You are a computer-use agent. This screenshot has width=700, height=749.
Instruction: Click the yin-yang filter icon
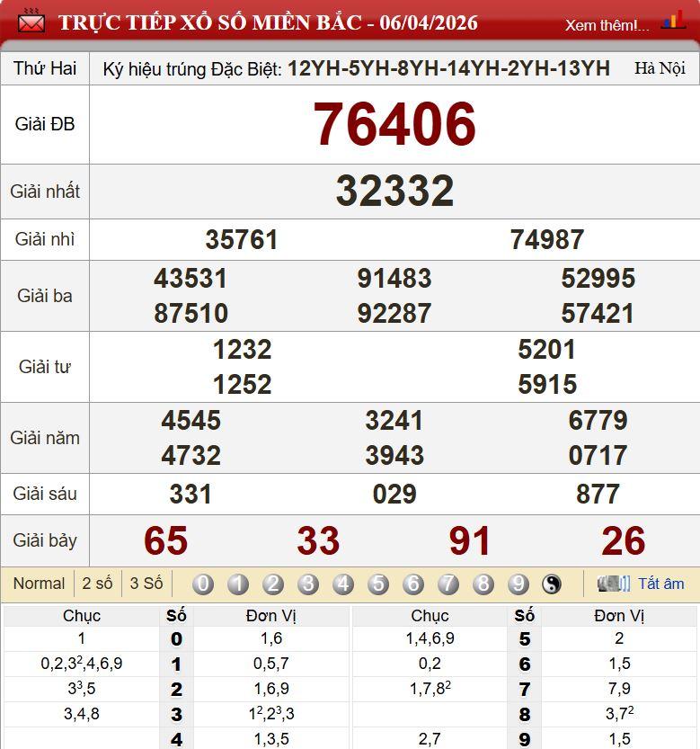(552, 584)
